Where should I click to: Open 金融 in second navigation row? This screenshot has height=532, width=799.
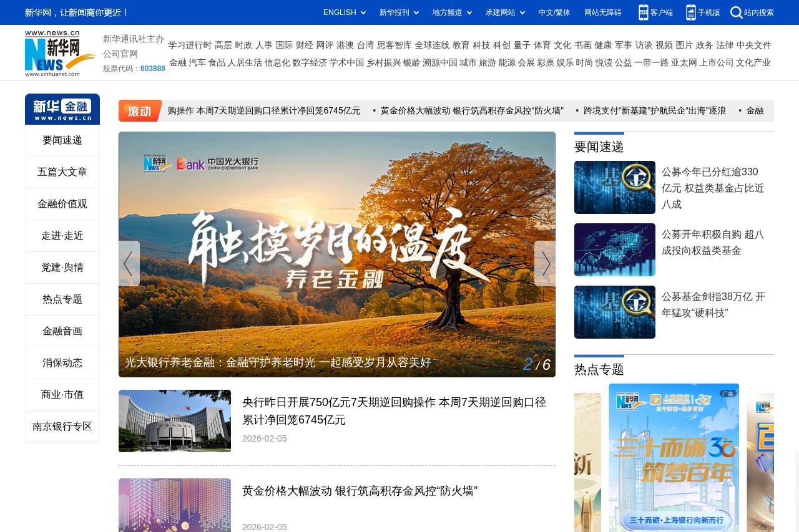coord(178,62)
